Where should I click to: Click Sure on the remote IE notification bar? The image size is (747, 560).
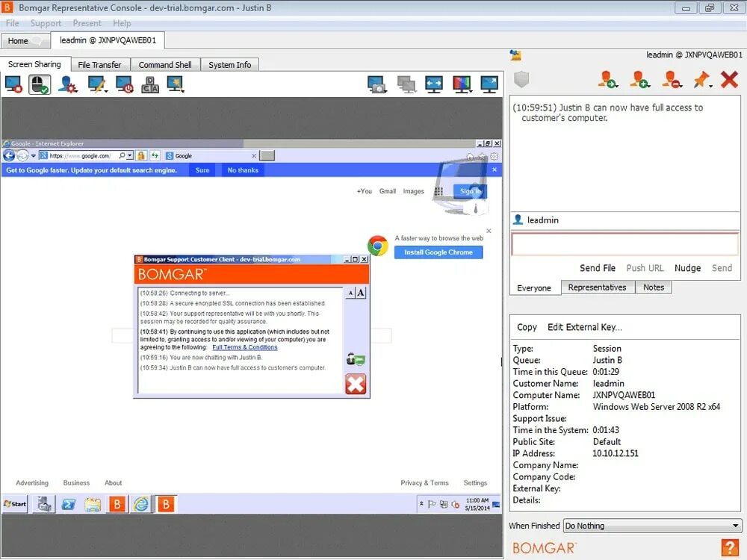tap(202, 170)
